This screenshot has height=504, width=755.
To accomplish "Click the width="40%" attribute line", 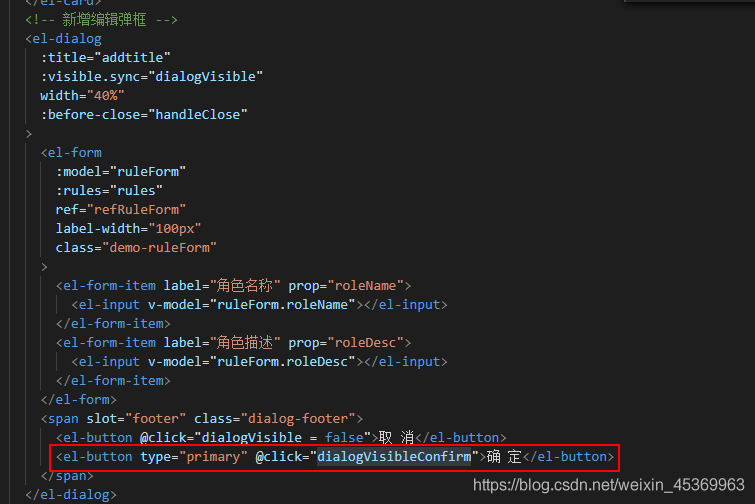I will 82,95.
